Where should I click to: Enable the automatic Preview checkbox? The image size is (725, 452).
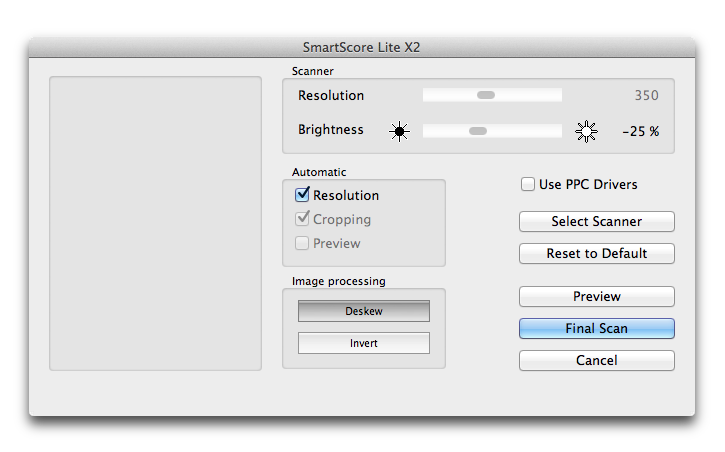303,243
